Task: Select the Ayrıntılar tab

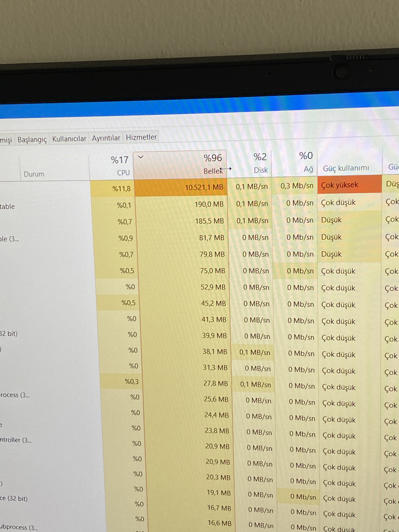Action: 106,138
